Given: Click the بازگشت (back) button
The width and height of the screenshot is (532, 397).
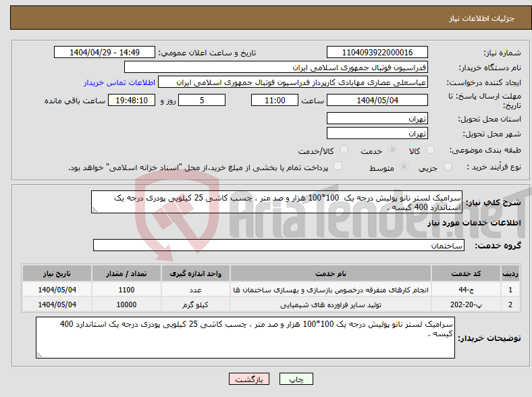Looking at the screenshot, I should pos(249,379).
